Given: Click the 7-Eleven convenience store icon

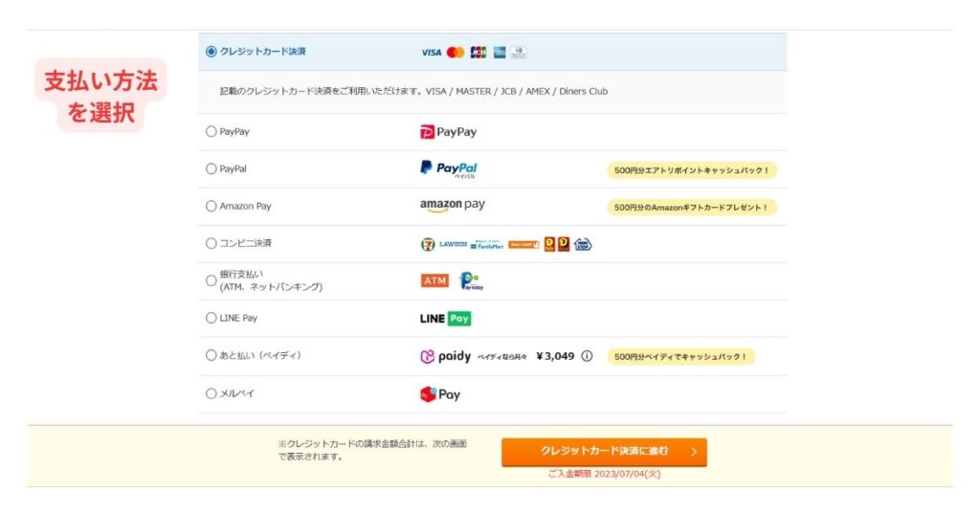Looking at the screenshot, I should [428, 244].
